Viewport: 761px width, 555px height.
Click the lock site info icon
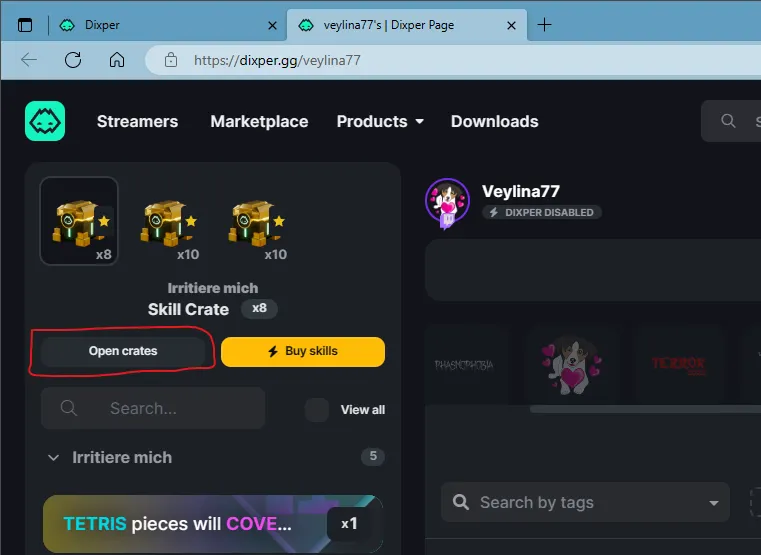point(170,60)
